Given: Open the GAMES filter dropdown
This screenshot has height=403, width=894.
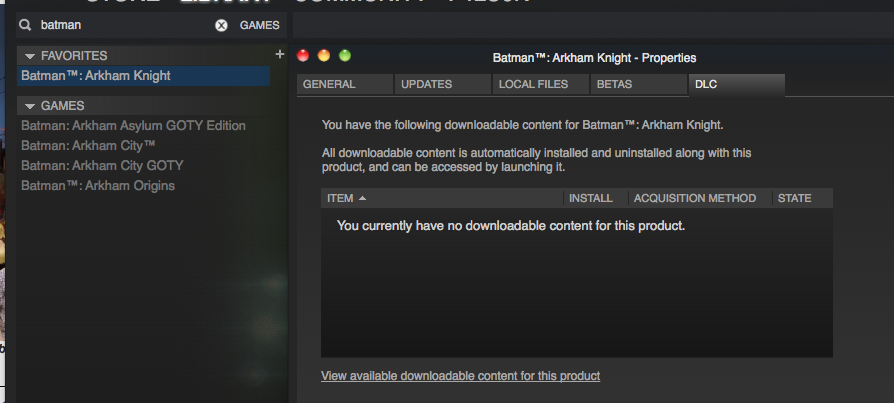Looking at the screenshot, I should pos(259,25).
